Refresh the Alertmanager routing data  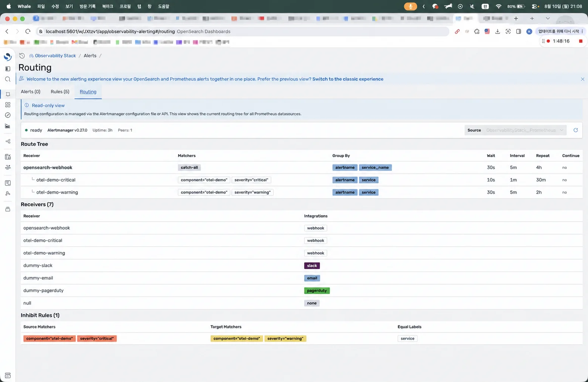(x=576, y=130)
